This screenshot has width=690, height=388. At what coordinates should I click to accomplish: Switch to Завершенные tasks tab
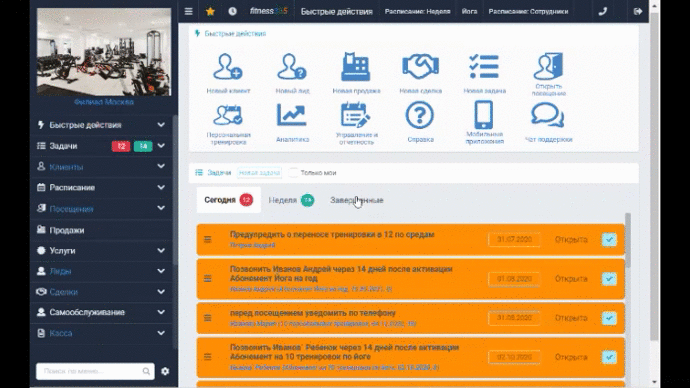[x=357, y=200]
